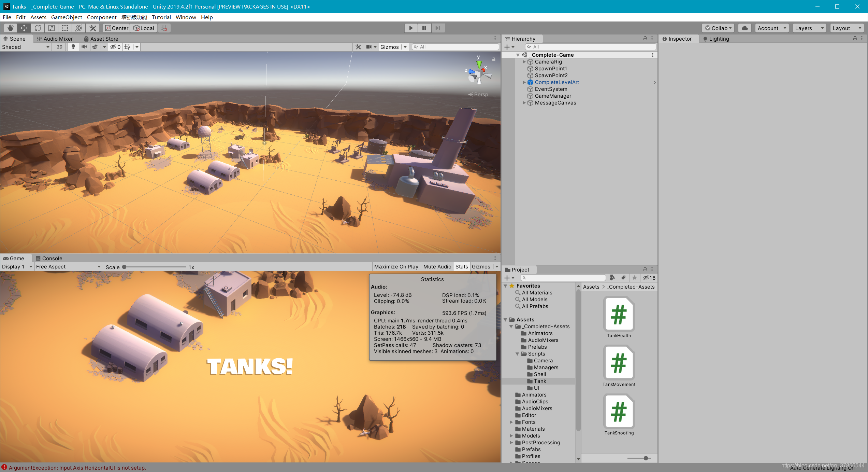Click the Project favorites star filter icon

634,278
